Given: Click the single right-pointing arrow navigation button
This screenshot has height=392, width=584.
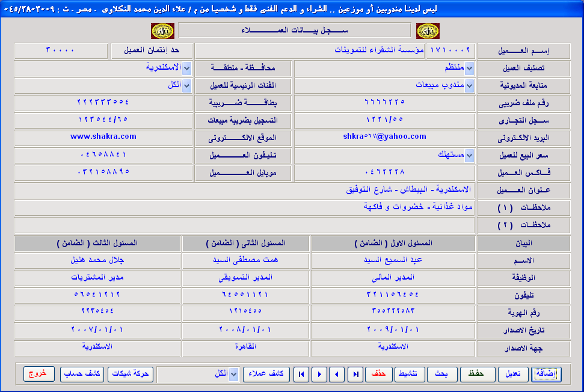Looking at the screenshot, I should [320, 374].
